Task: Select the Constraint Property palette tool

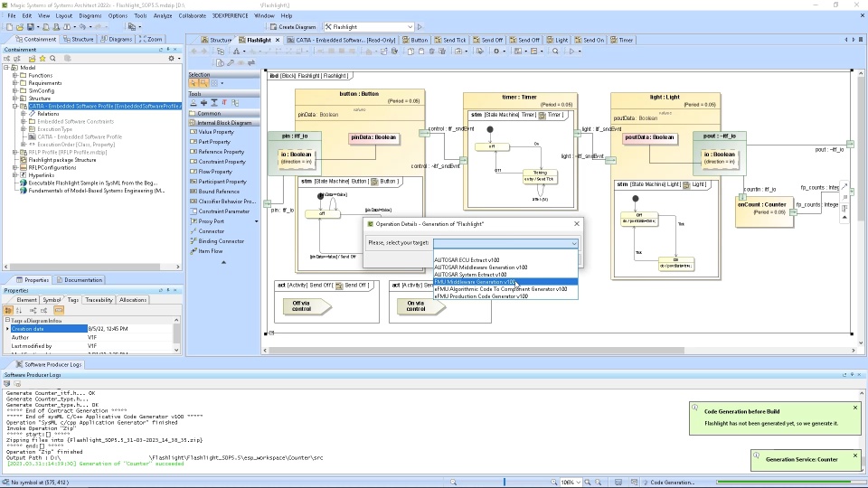Action: pyautogui.click(x=224, y=162)
